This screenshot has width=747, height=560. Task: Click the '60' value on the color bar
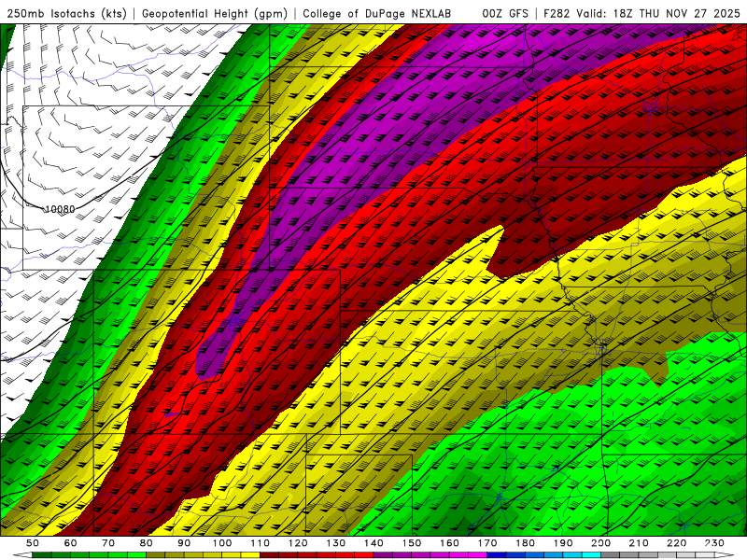point(71,543)
